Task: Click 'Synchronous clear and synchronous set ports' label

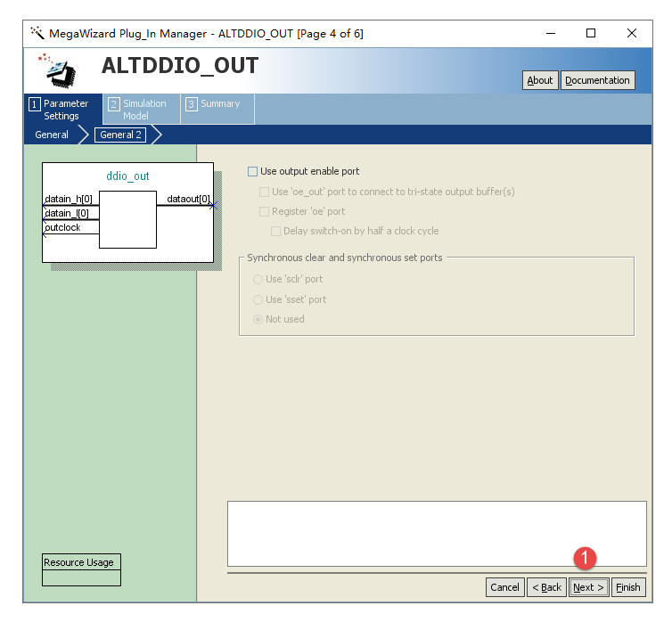Action: coord(345,258)
